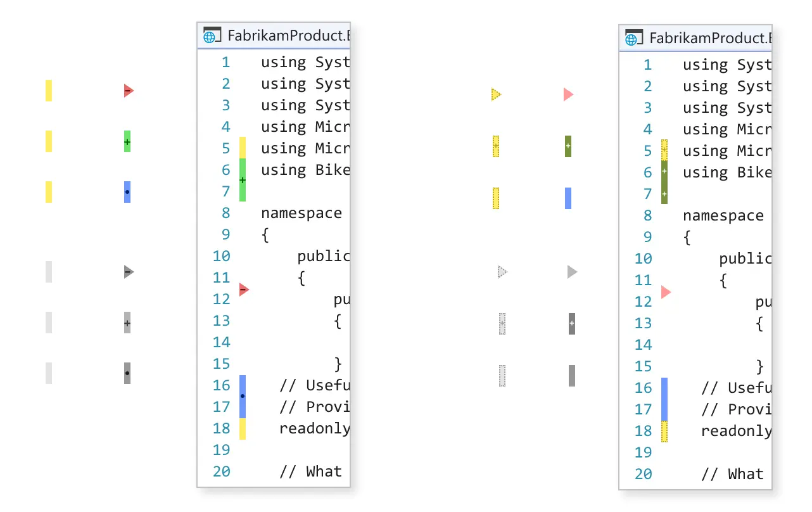
Task: Click the globe icon on the FabrikamProduct tab
Action: [x=210, y=36]
